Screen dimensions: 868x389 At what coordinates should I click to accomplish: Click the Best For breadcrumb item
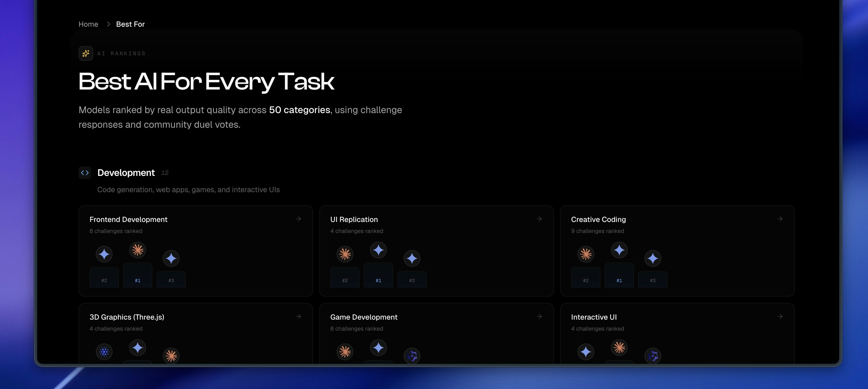pyautogui.click(x=130, y=24)
